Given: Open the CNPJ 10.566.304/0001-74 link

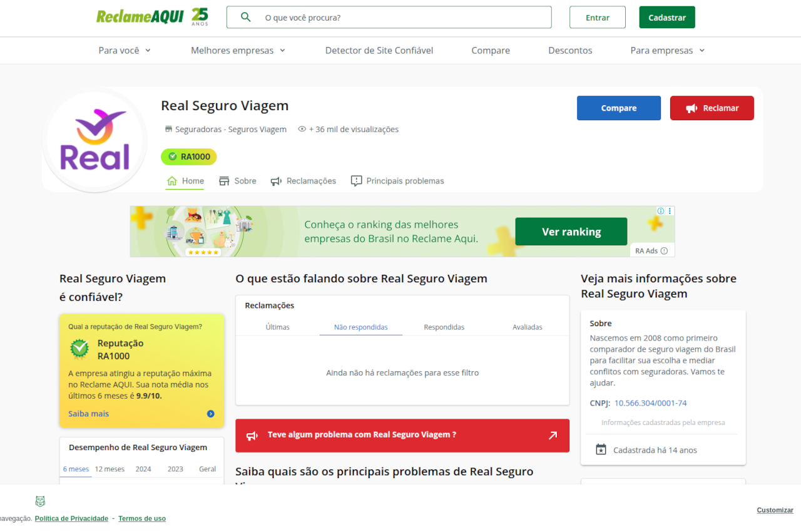Looking at the screenshot, I should [x=650, y=403].
